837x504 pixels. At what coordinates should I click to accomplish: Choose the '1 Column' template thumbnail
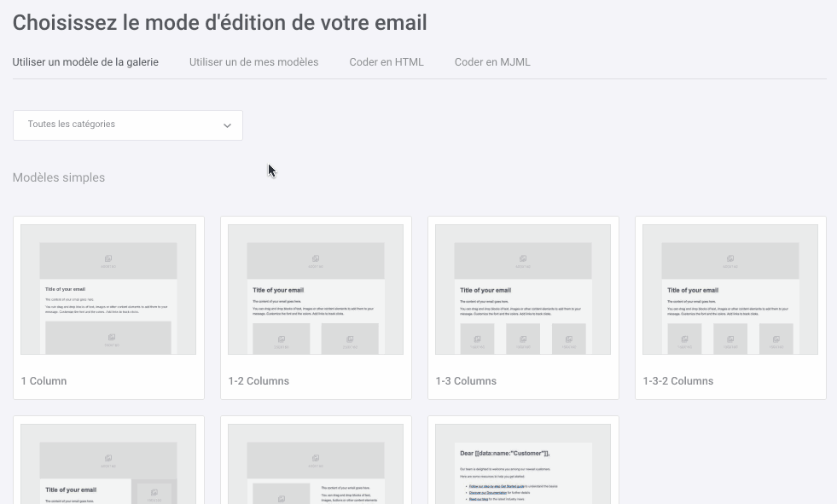coord(108,289)
